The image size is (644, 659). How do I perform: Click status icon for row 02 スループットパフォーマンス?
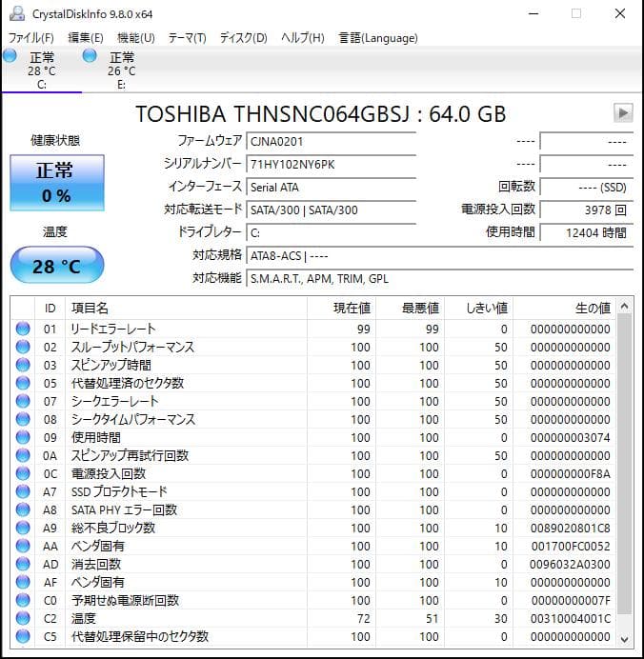tap(23, 347)
